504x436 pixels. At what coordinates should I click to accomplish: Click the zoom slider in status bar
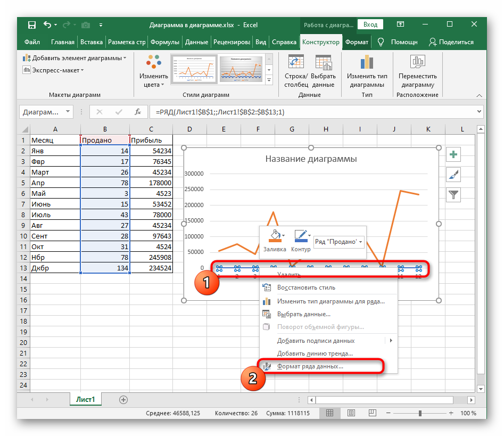click(x=421, y=413)
